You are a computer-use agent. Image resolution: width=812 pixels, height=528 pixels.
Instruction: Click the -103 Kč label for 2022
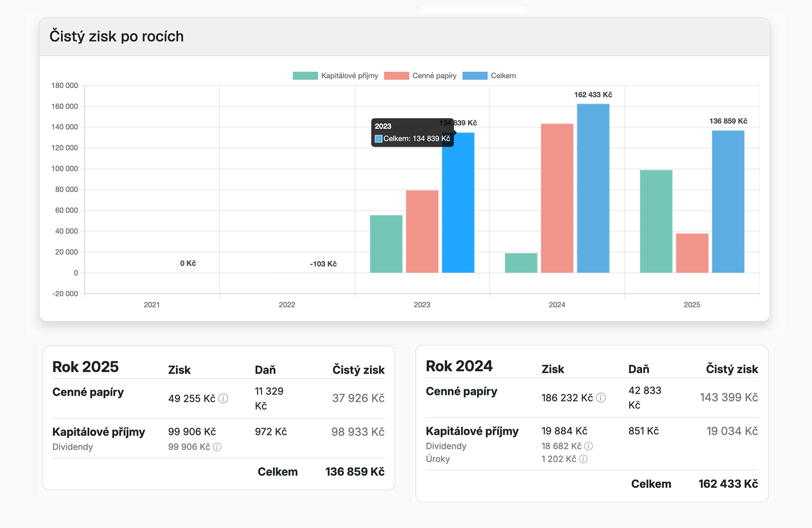(324, 264)
